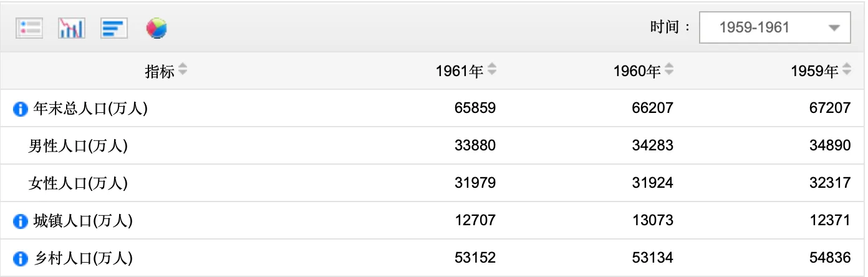Image resolution: width=868 pixels, height=277 pixels.
Task: Click info icon beside 年末总人口
Action: [x=21, y=109]
